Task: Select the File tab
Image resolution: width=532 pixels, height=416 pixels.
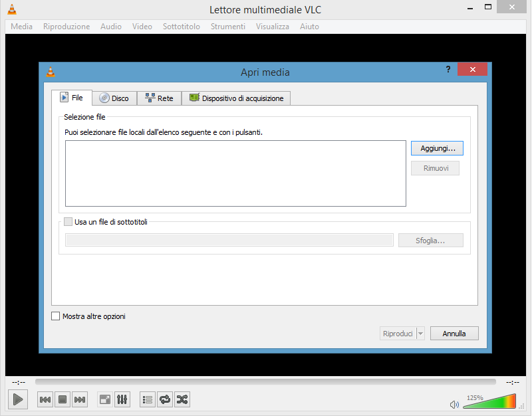Action: [x=72, y=98]
